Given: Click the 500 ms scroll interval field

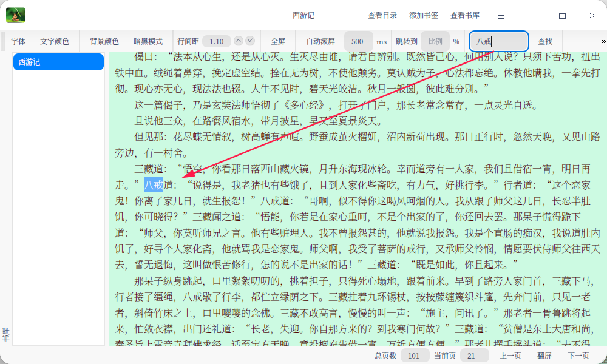Looking at the screenshot, I should (358, 41).
